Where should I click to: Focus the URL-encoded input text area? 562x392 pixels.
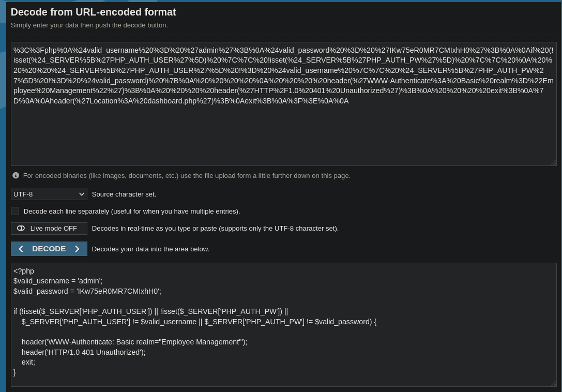point(284,104)
